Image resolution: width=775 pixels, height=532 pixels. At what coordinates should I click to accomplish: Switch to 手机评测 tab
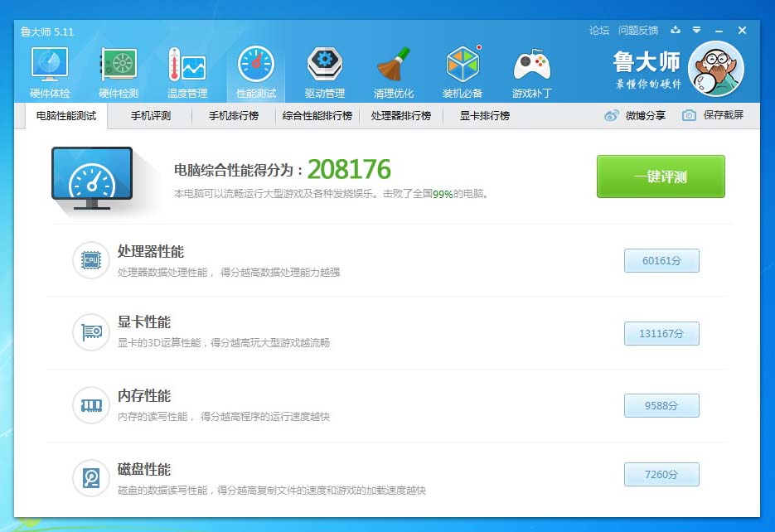150,116
